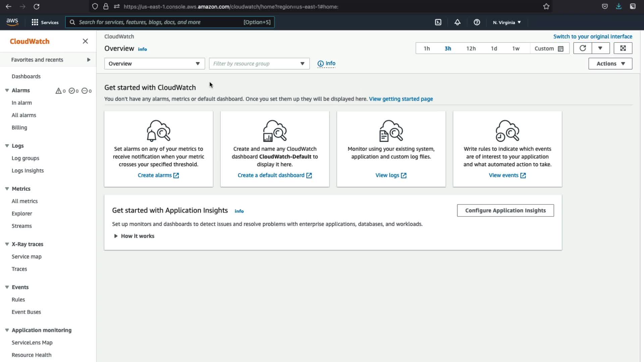Open AWS CloudShell terminal icon
Viewport: 644px width, 362px height.
click(438, 22)
